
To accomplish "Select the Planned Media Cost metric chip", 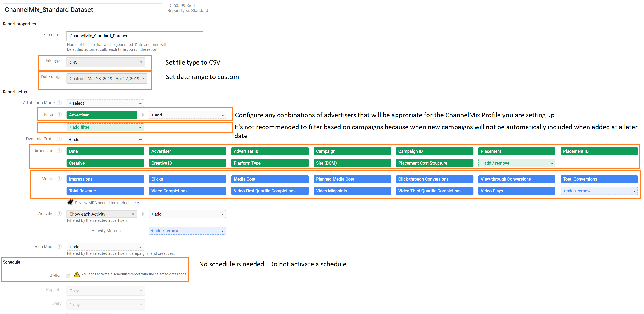I will tap(352, 179).
